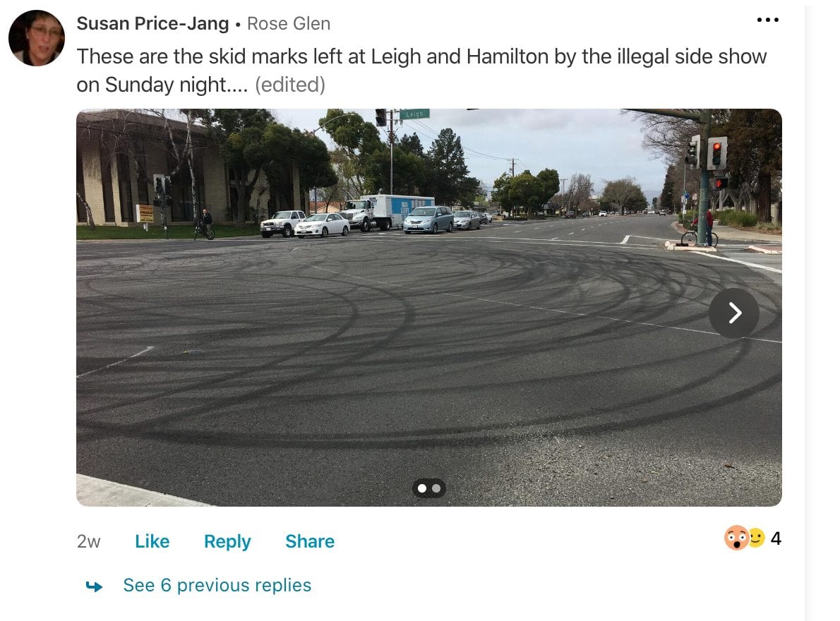This screenshot has height=621, width=840.
Task: Advance to the next photo with arrow
Action: click(x=734, y=313)
